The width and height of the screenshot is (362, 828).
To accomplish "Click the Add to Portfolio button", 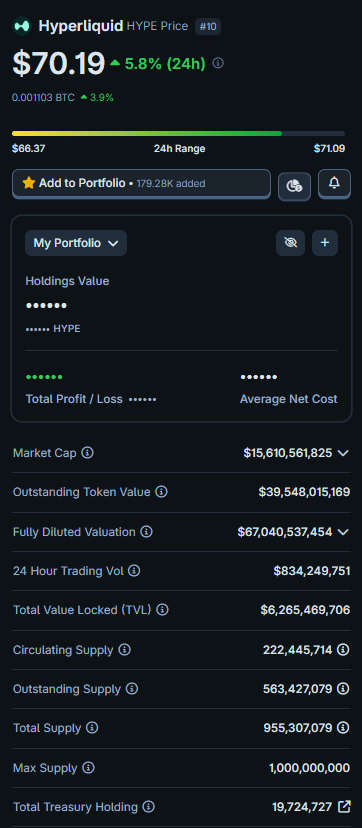I will [x=141, y=183].
